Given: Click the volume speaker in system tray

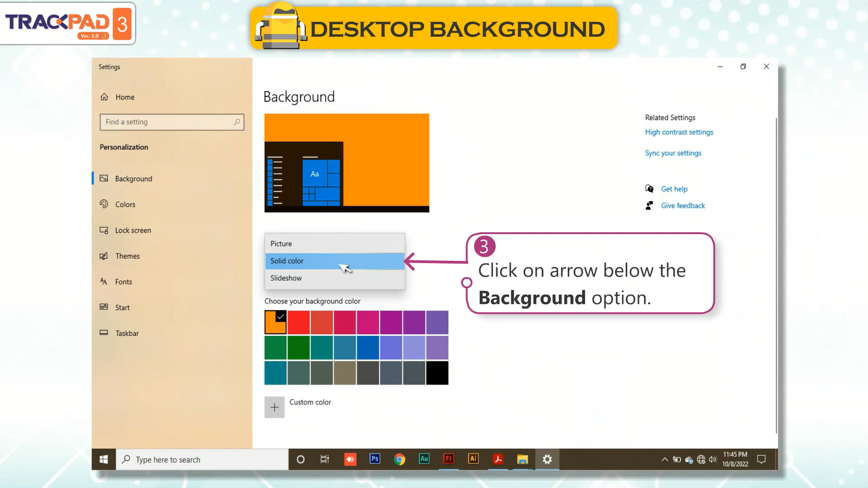Looking at the screenshot, I should [x=713, y=460].
